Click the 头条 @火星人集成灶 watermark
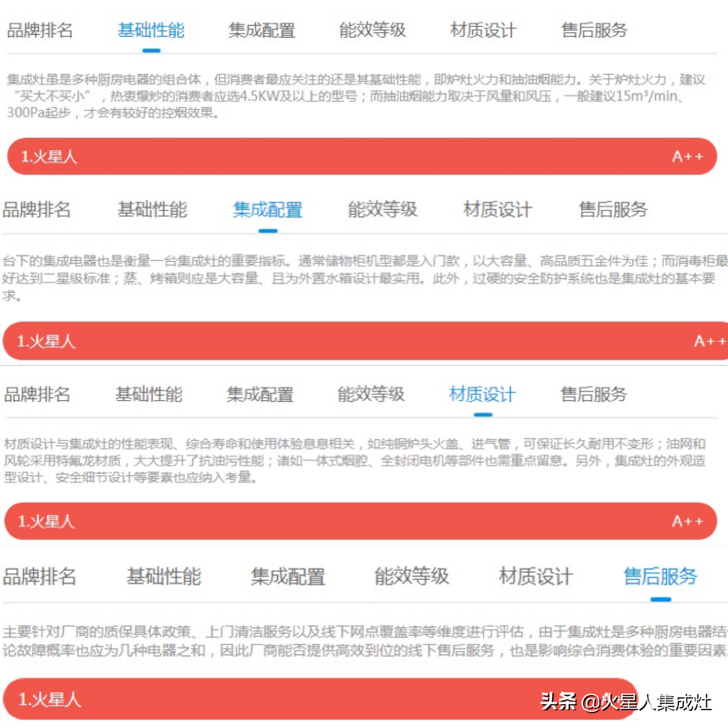 click(626, 702)
